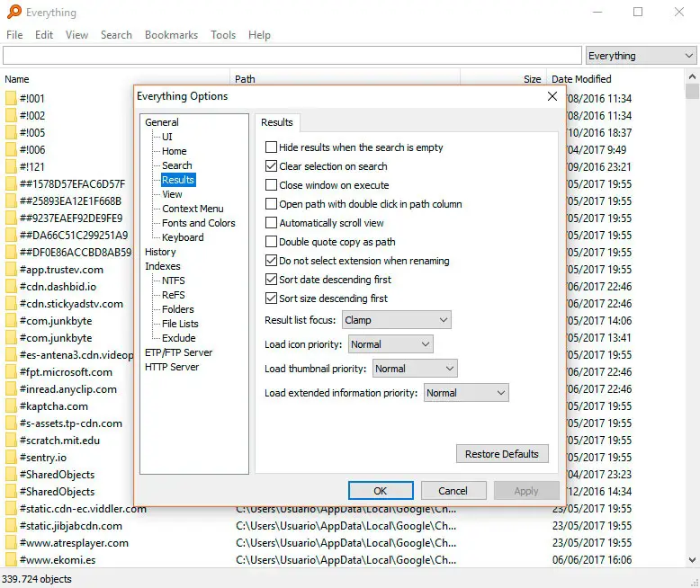This screenshot has width=700, height=588.
Task: Click folder icon of #s-assets.tp-cdn.com
Action: click(x=11, y=423)
